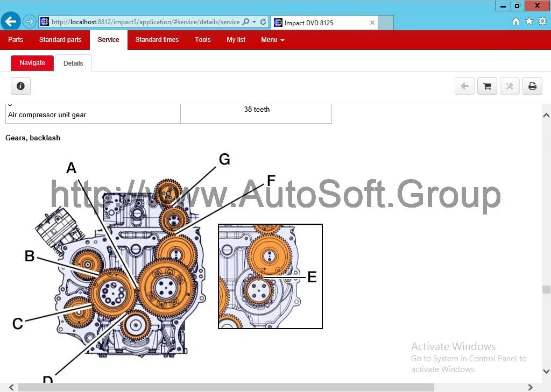Click the info icon button
This screenshot has height=392, width=551.
point(20,86)
